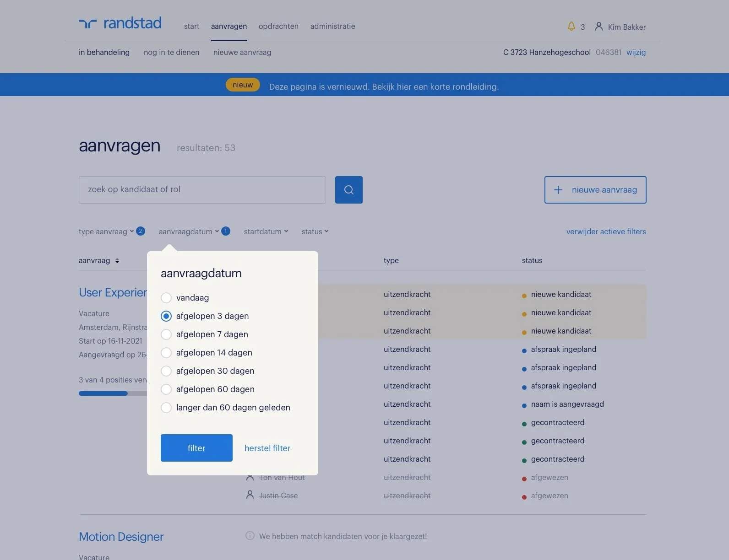Click Start op 16-11-2021 text
This screenshot has height=560, width=729.
110,341
